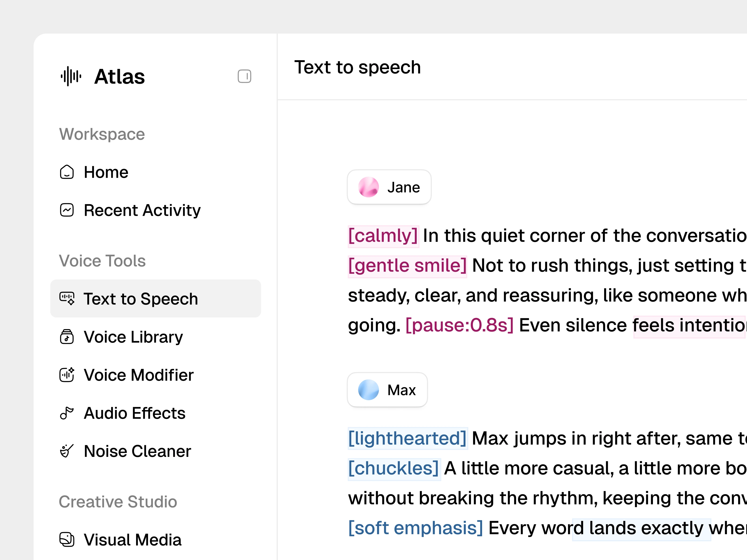Click the [chuckles] voice tag
The width and height of the screenshot is (747, 560).
tap(393, 468)
